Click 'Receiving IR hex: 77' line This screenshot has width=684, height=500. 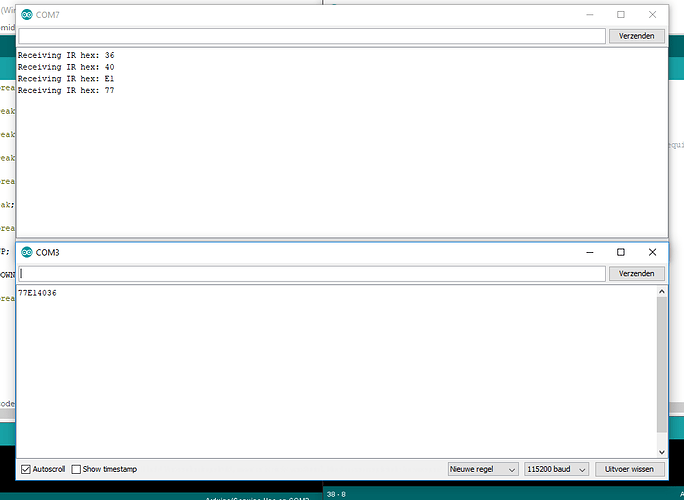pyautogui.click(x=66, y=90)
